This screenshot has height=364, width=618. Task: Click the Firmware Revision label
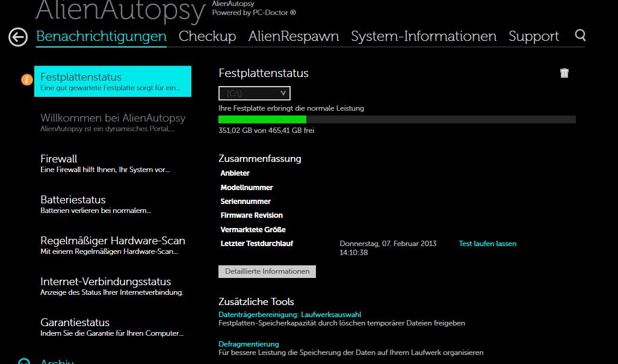coord(252,215)
